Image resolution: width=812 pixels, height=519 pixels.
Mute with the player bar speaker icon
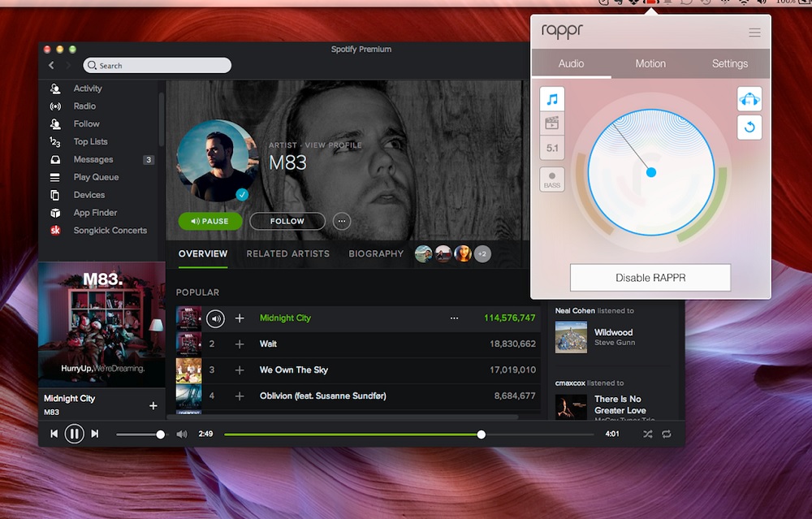[x=182, y=434]
